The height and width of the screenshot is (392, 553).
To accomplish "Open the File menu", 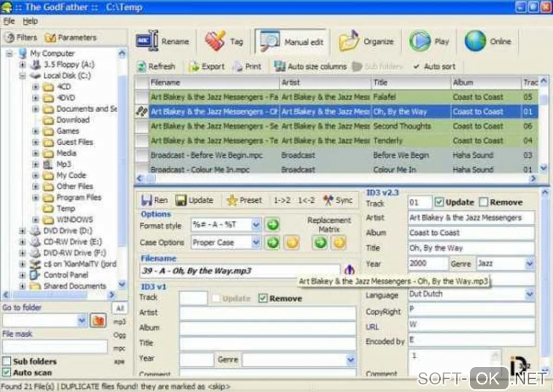I will tap(9, 21).
